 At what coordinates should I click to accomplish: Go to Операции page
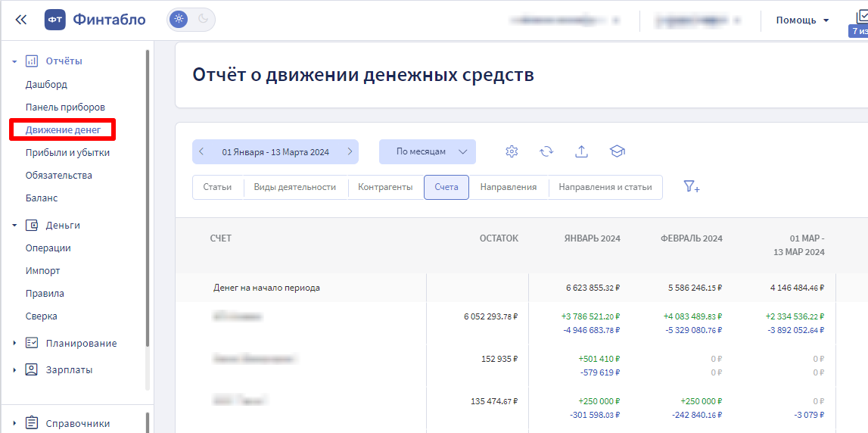tap(48, 248)
